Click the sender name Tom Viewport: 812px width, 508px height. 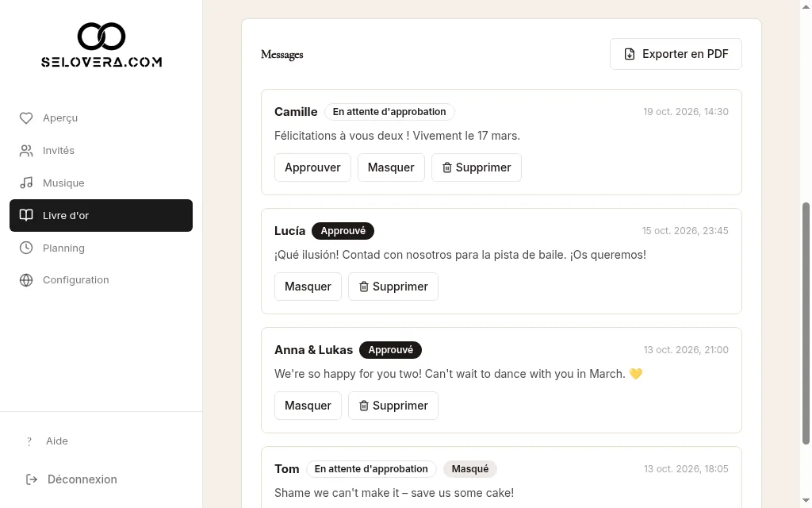tap(287, 469)
